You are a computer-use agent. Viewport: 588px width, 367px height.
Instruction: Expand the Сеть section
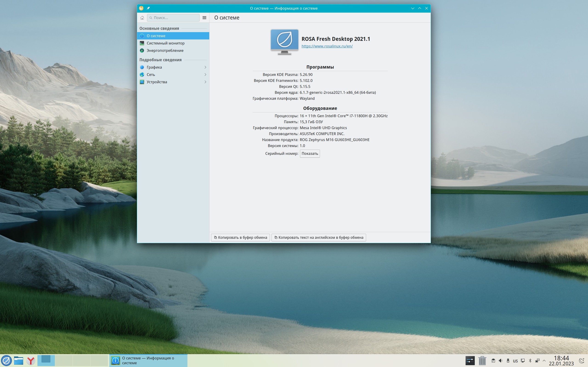tap(173, 75)
